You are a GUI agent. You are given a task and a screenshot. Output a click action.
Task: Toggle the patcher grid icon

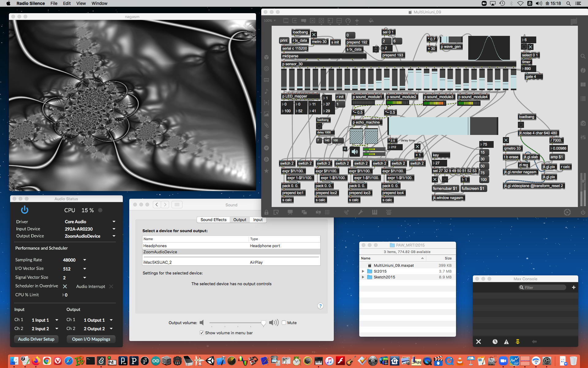click(327, 212)
